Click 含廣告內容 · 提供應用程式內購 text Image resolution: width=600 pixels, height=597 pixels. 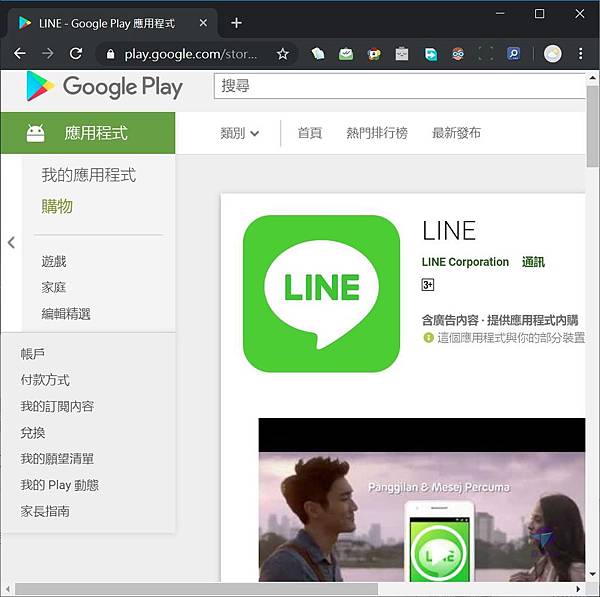pos(500,320)
